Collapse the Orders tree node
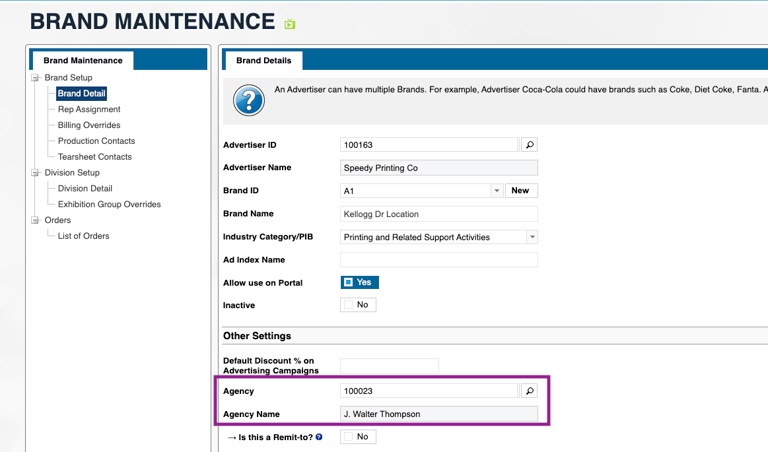Viewport: 768px width, 452px height. [x=36, y=220]
